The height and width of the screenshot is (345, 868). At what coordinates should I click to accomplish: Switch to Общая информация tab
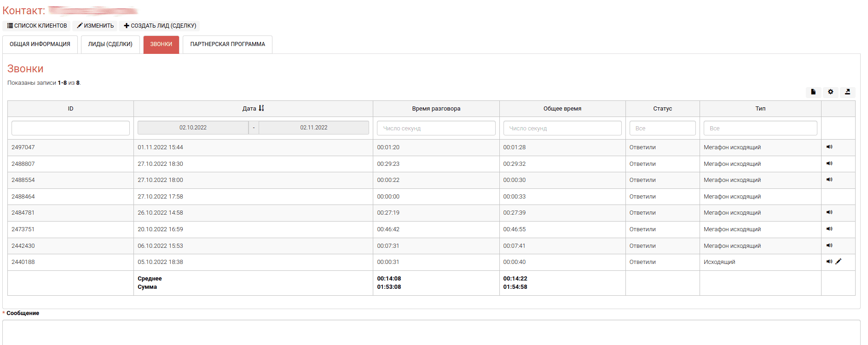click(x=40, y=45)
